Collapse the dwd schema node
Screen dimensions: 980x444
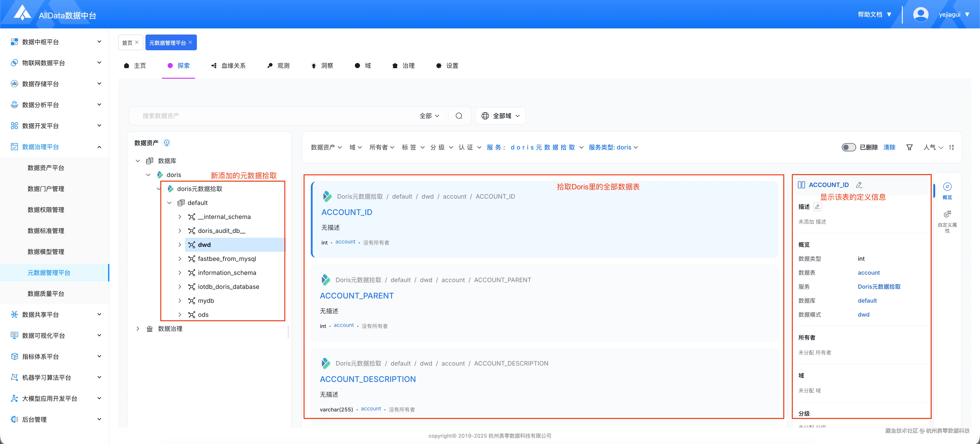pos(180,245)
